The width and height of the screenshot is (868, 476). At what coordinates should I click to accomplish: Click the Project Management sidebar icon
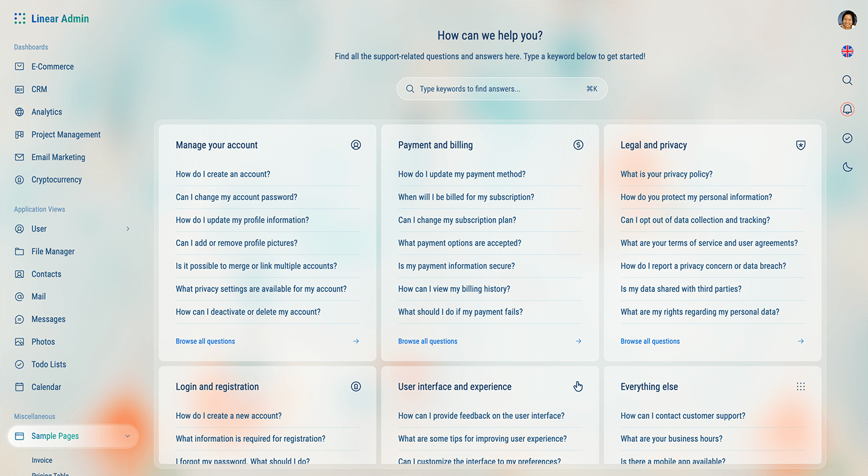tap(20, 135)
